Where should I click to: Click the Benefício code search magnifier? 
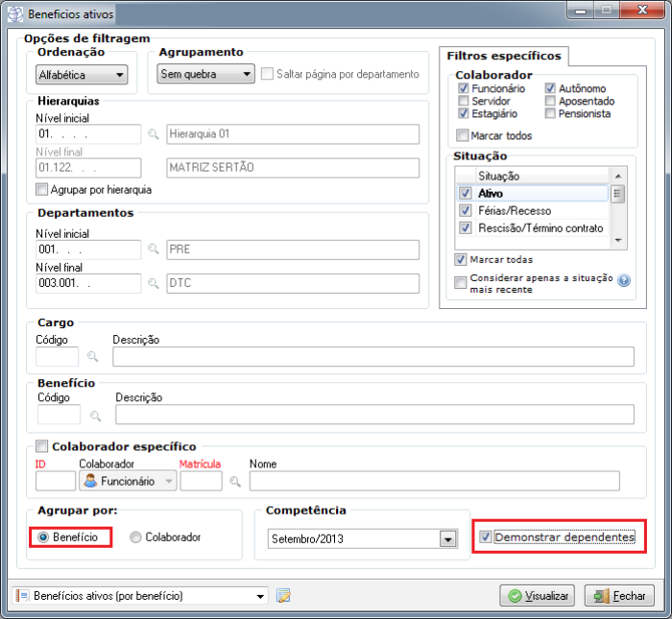95,416
